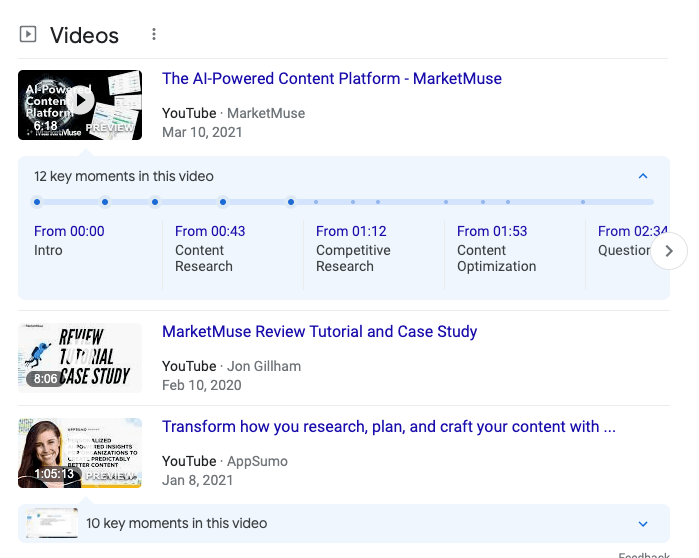Jump to the 00:00 timeline marker dot
The image size is (699, 558).
coord(37,202)
